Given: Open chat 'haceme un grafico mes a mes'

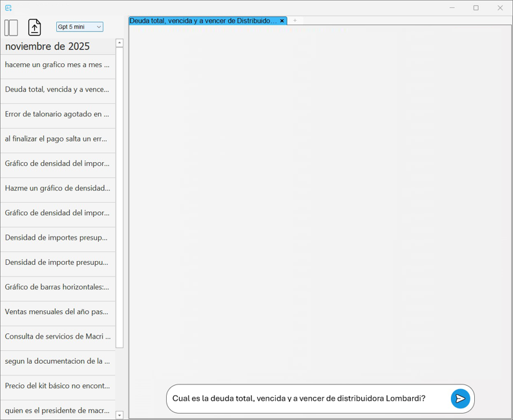Looking at the screenshot, I should 58,65.
